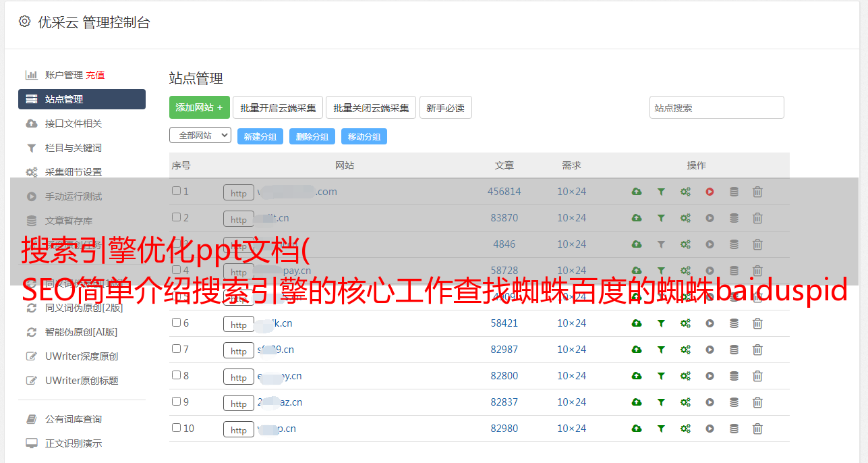Screen dimensions: 868x463
Task: Click the filter icon in the 83870 row
Action: (x=661, y=218)
